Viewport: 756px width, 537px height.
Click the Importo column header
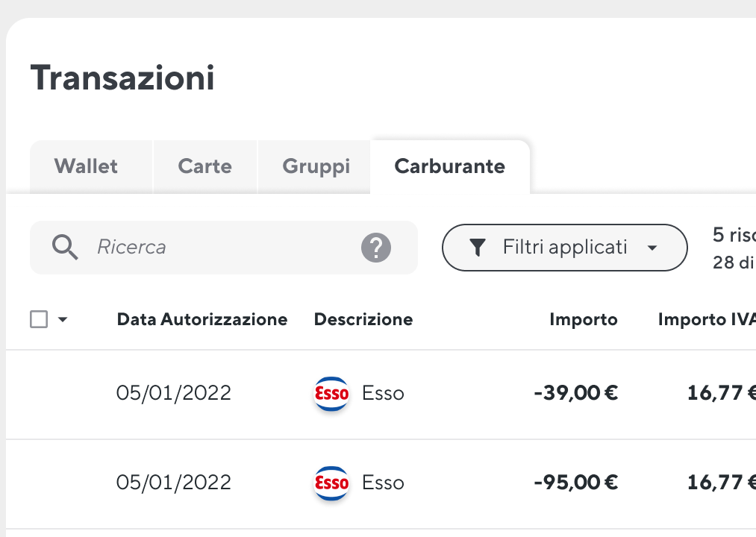[584, 319]
